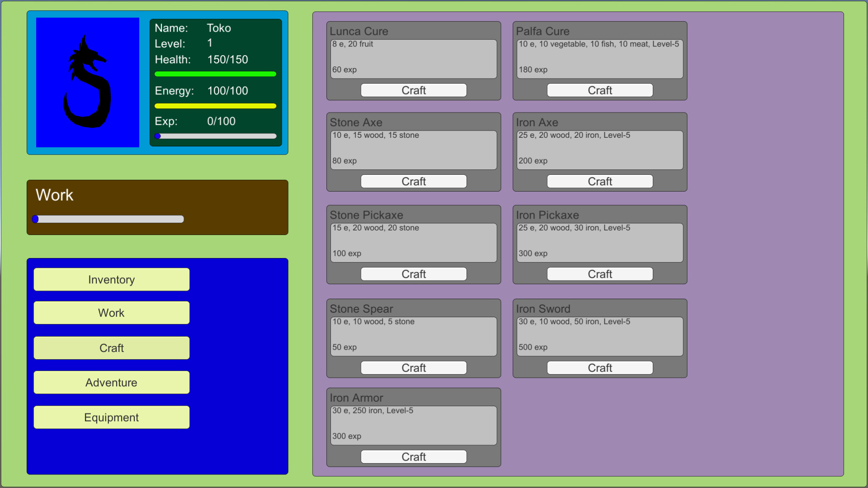Viewport: 868px width, 488px height.
Task: Craft the Iron Pickaxe
Action: tap(599, 274)
